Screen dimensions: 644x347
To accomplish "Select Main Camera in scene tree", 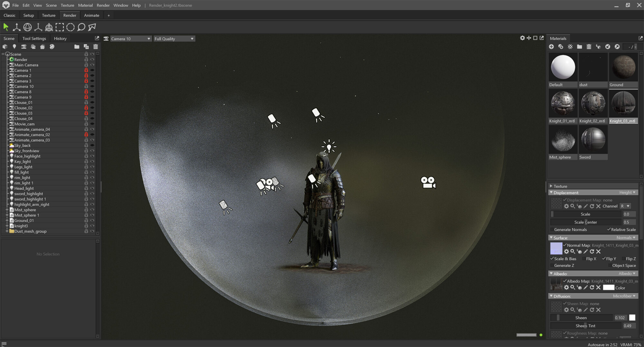I will (x=26, y=65).
